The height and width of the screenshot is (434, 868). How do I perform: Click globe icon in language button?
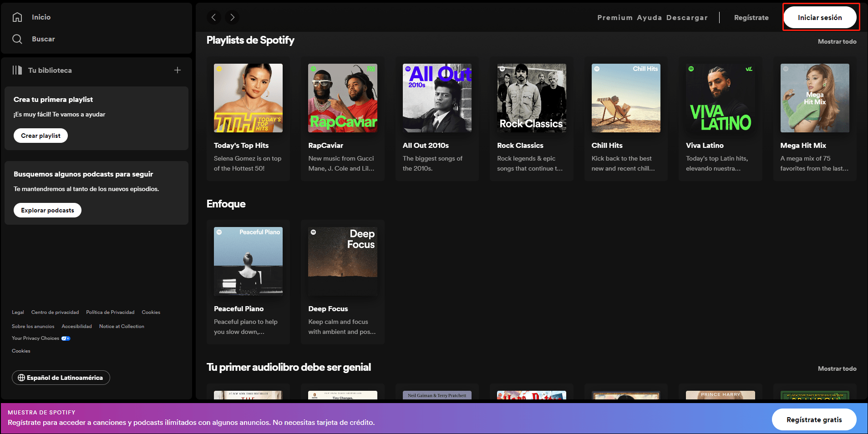21,378
